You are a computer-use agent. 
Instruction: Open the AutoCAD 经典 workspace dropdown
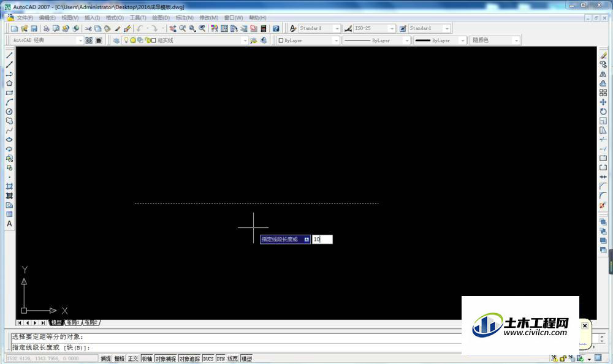coord(80,40)
